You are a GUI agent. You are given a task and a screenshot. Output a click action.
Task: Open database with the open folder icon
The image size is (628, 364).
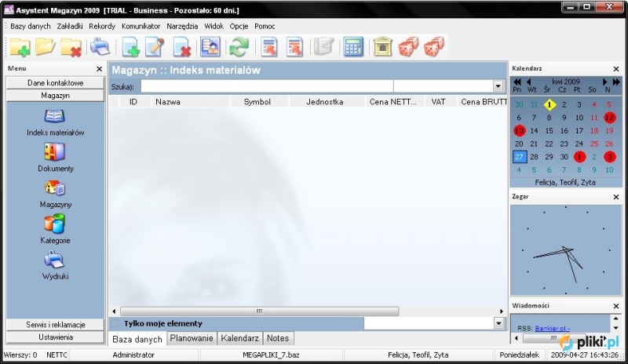(x=46, y=47)
